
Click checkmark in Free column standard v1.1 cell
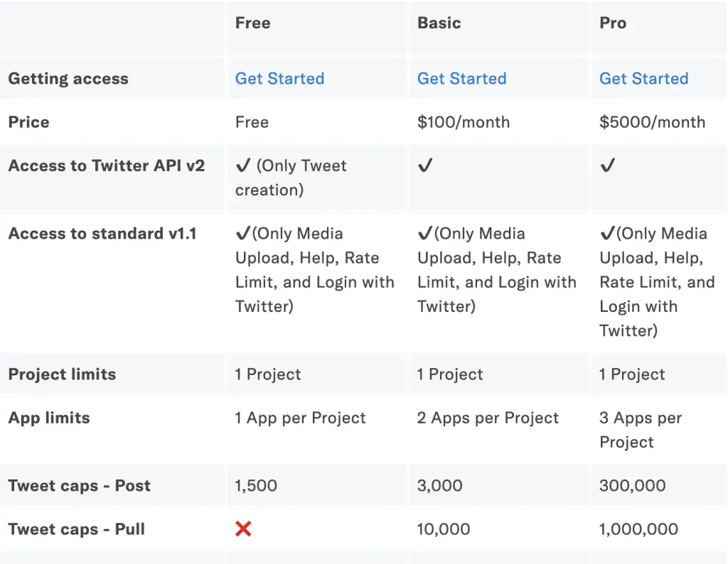pos(242,234)
